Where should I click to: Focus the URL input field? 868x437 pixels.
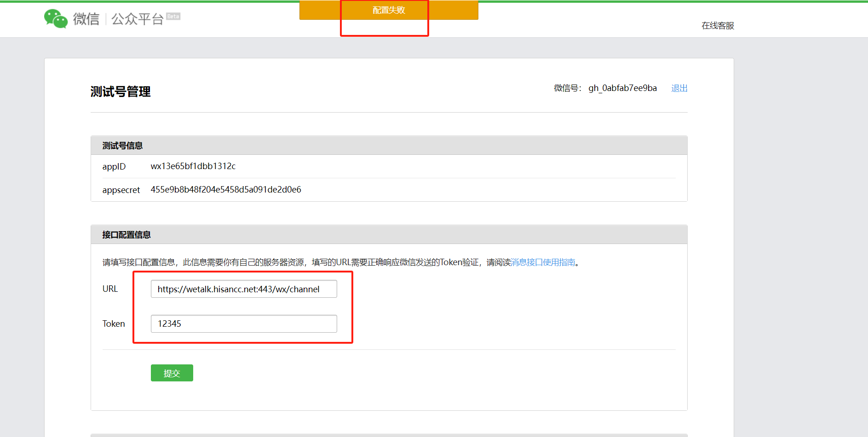244,289
